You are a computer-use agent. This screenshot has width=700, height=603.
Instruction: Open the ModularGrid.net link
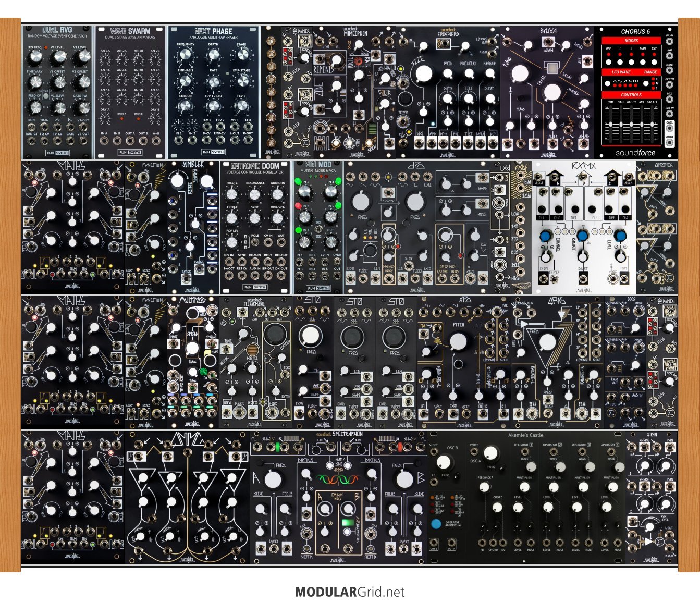[350, 592]
